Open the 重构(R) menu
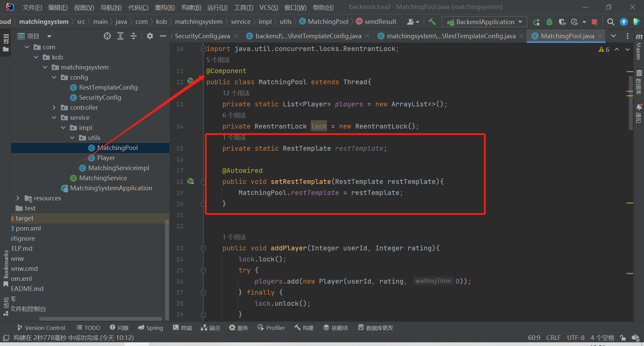 (165, 7)
